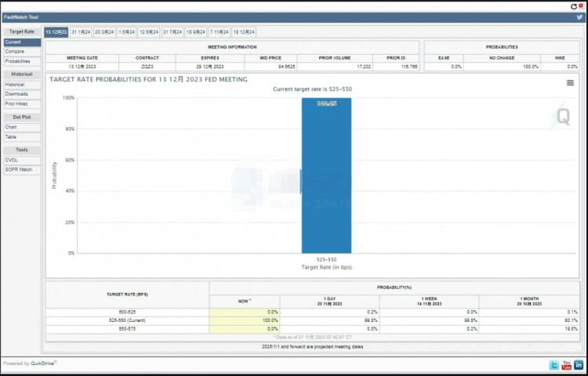This screenshot has height=376, width=588.
Task: Open the Downloads sidebar item
Action: [x=22, y=94]
